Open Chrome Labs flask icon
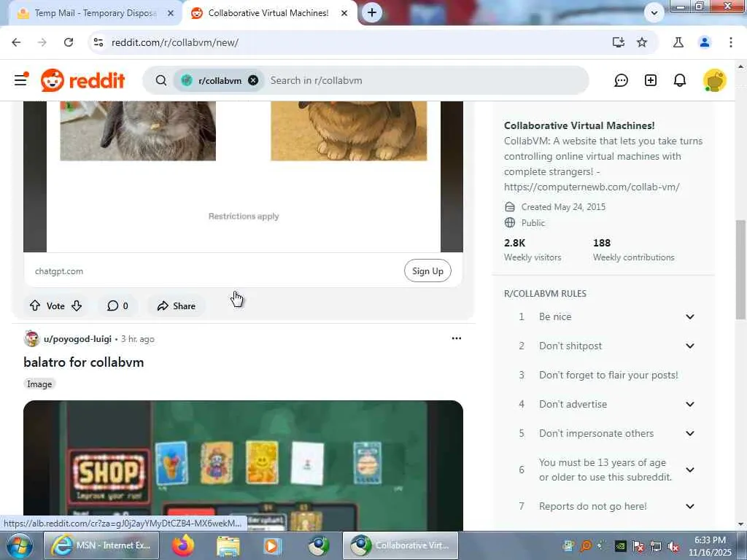This screenshot has width=747, height=560. [678, 42]
